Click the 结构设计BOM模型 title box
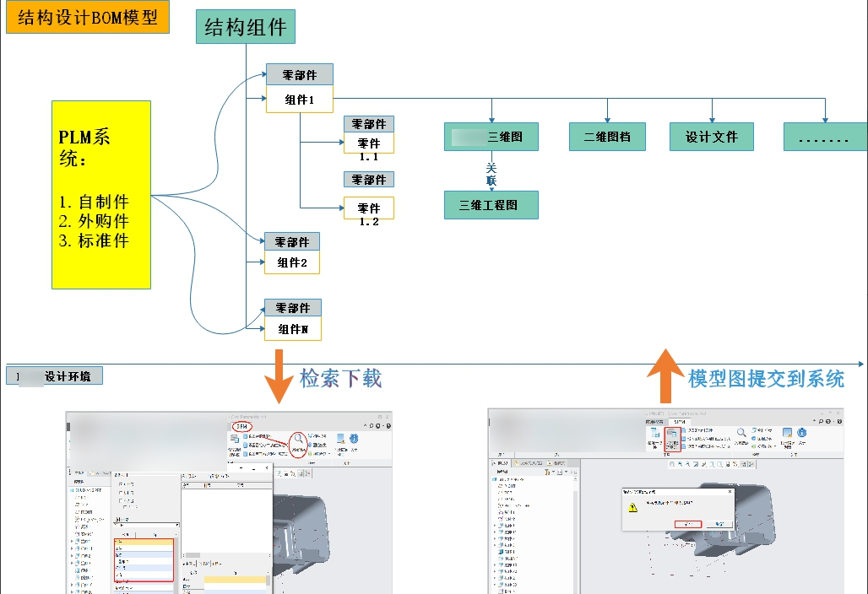The width and height of the screenshot is (868, 594). point(88,17)
